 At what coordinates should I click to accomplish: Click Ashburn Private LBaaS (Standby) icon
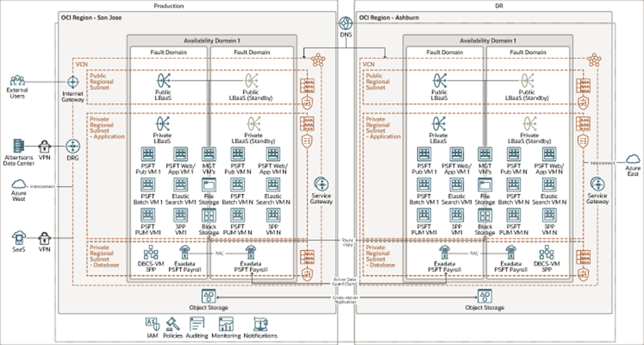[530, 124]
